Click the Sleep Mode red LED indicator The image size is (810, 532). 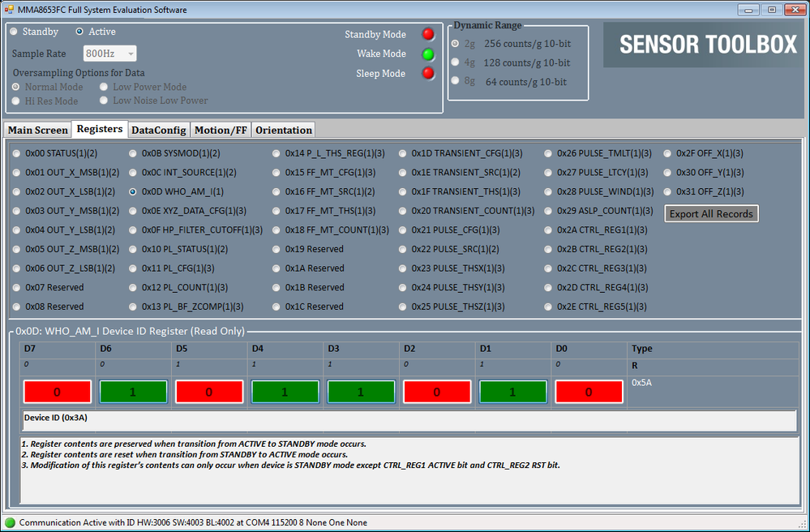pyautogui.click(x=428, y=73)
